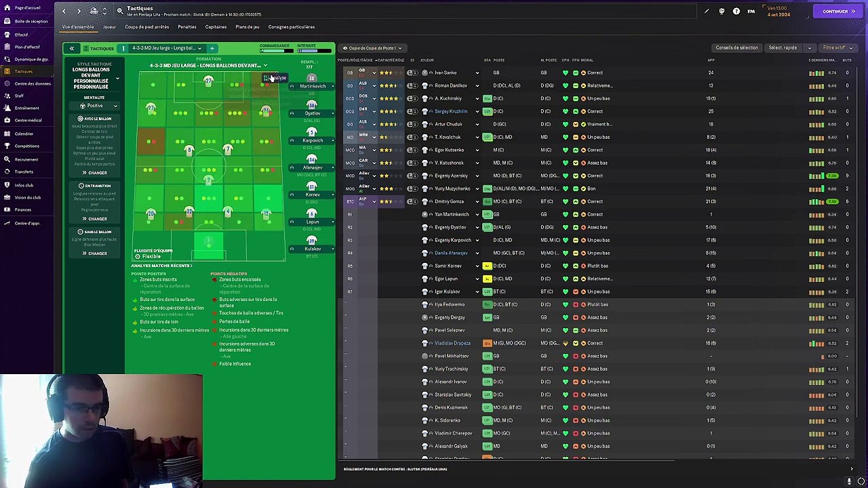Open the Capitaines tab
The image size is (868, 488).
pyautogui.click(x=216, y=27)
